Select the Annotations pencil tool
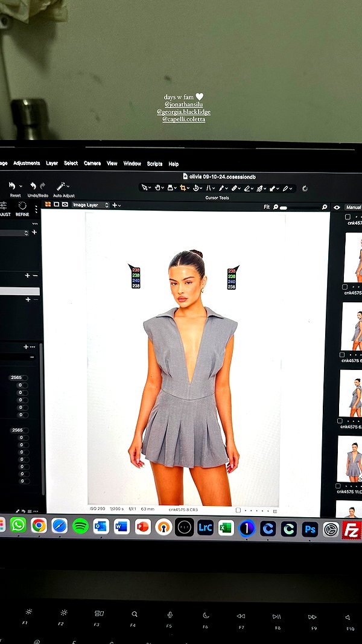362x644 pixels. click(285, 188)
